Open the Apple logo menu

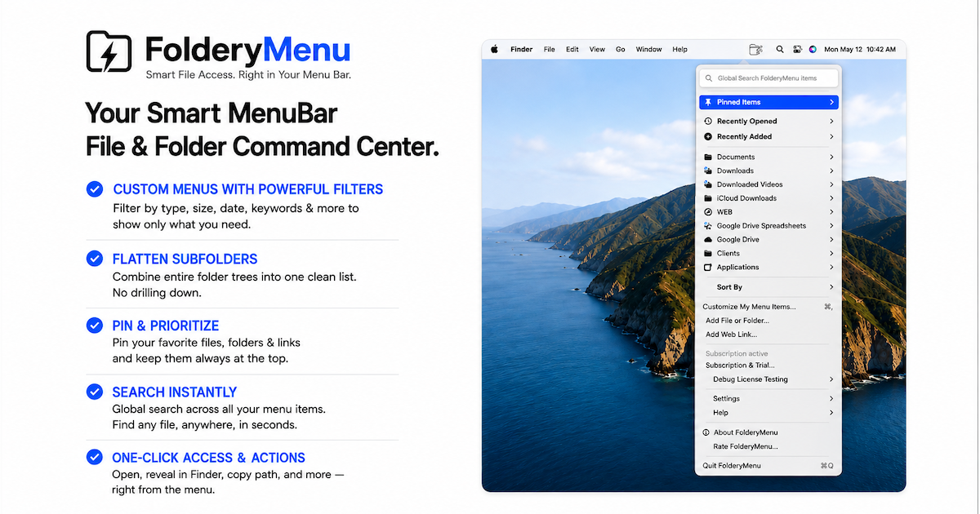pos(494,49)
